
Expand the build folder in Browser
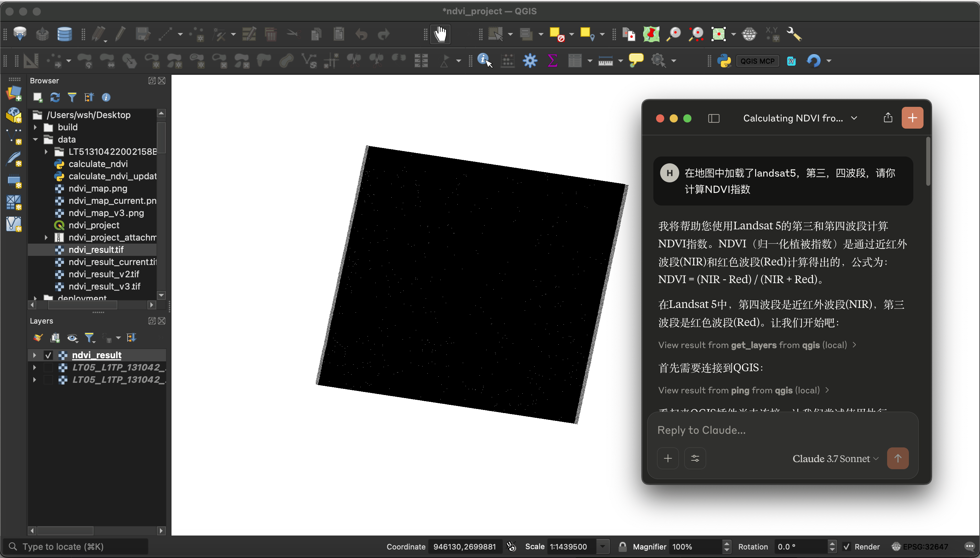35,127
